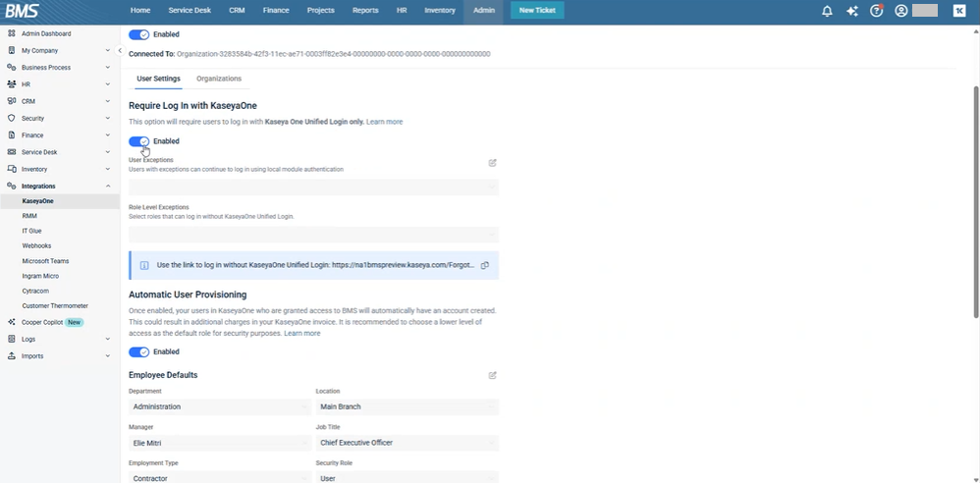Click the Cooper Copilot sparkle icon in header
Screen dimensions: 980x483
click(852, 11)
